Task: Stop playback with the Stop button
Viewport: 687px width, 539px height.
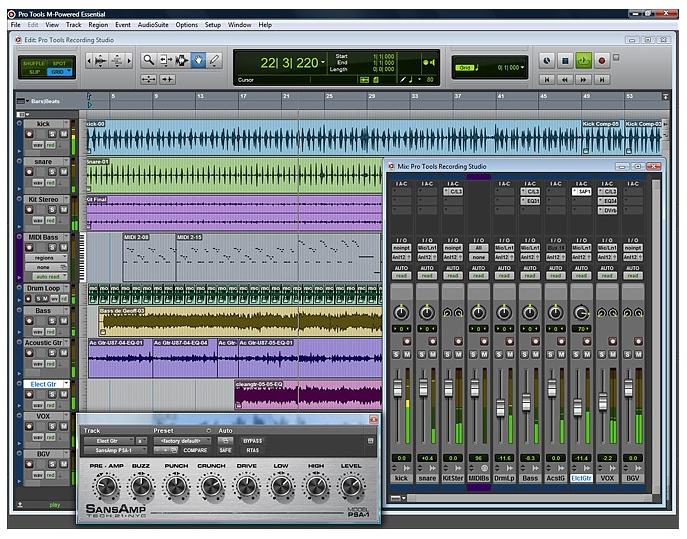Action: coord(565,60)
